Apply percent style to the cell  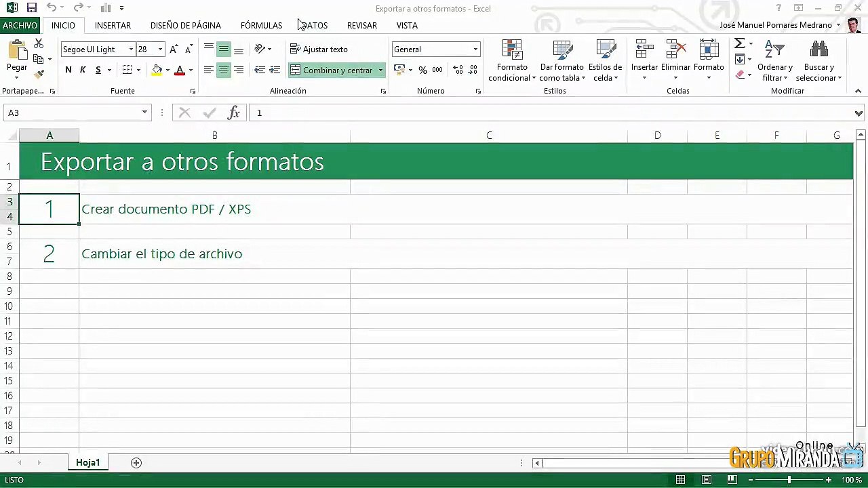422,70
